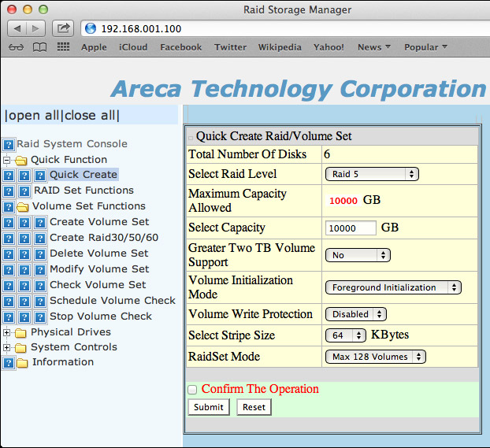Click the Information folder icon
490x448 pixels.
click(x=23, y=363)
